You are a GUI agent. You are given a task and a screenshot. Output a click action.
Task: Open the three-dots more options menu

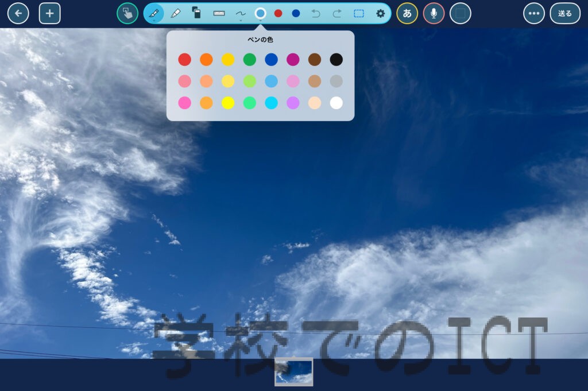pyautogui.click(x=534, y=13)
